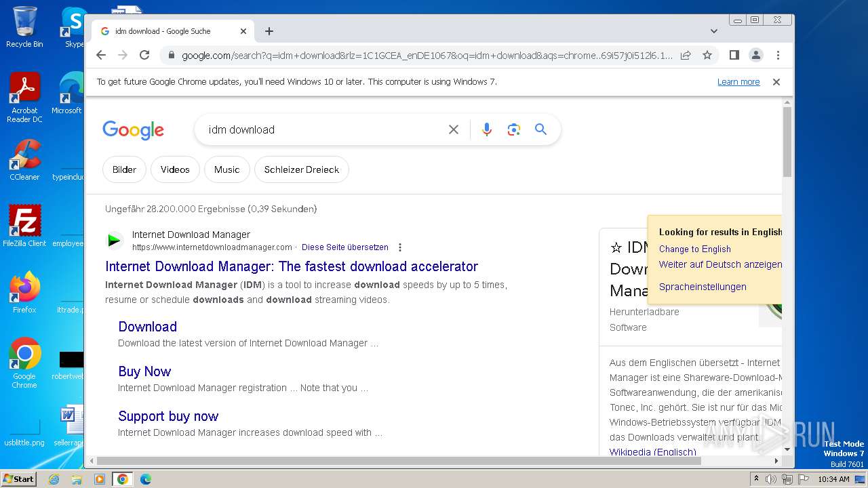Viewport: 868px width, 488px height.
Task: Click the network tray icon
Action: (x=787, y=479)
